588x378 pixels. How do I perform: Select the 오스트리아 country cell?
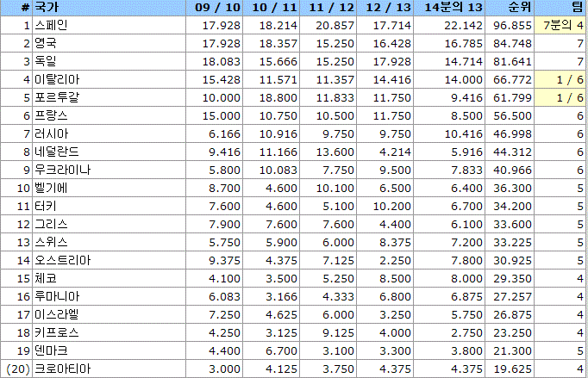[109, 260]
